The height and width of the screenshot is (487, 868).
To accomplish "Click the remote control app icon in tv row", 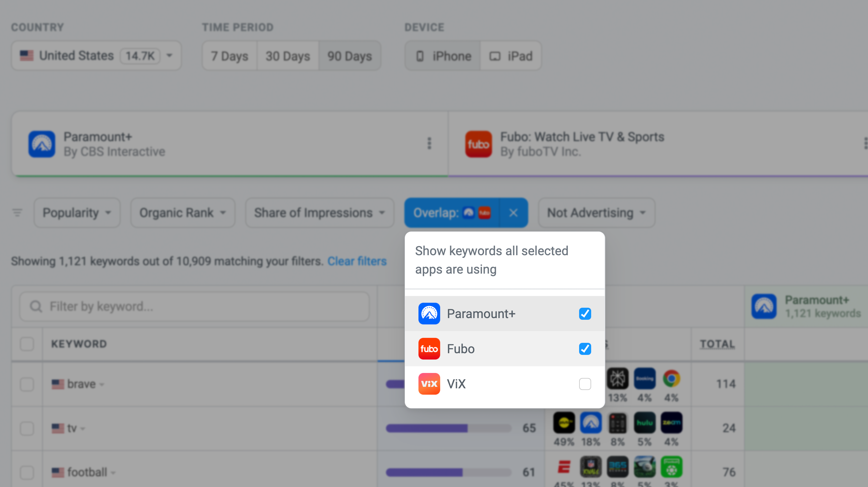I will click(617, 422).
